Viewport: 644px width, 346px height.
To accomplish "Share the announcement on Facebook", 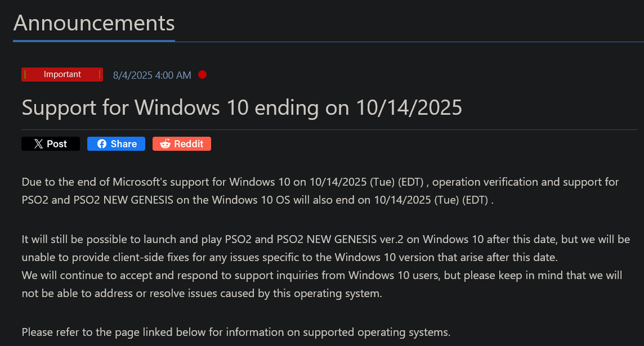I will (x=116, y=143).
